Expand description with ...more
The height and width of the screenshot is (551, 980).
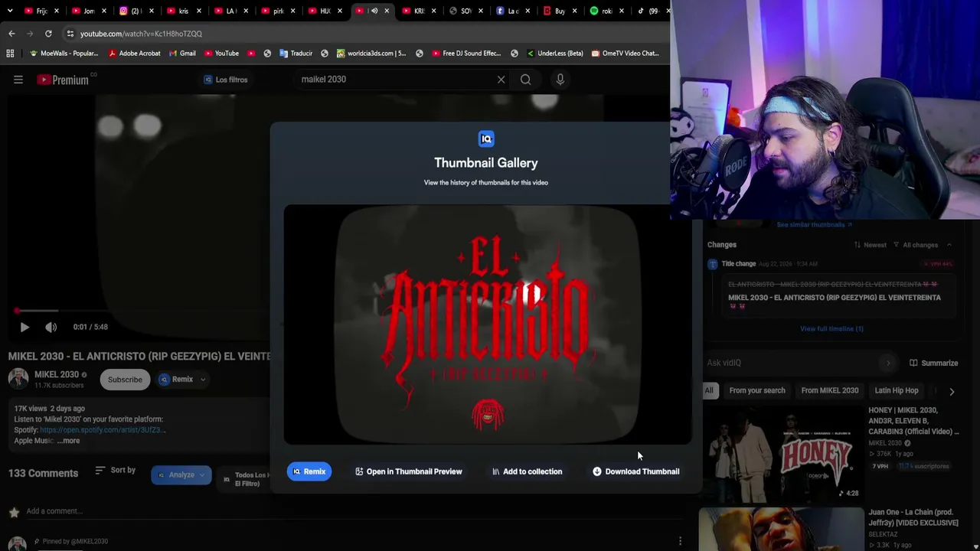(x=68, y=441)
